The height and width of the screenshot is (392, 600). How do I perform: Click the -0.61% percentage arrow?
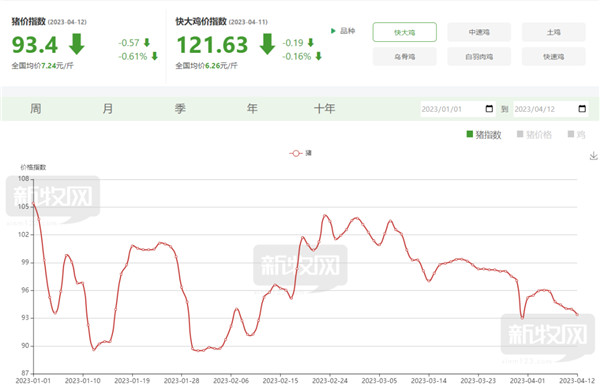[155, 57]
